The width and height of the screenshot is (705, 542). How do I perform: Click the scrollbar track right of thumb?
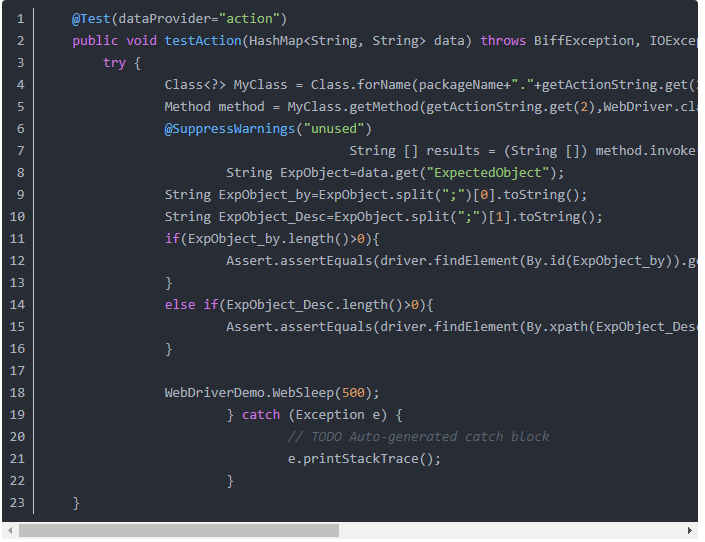(511, 531)
